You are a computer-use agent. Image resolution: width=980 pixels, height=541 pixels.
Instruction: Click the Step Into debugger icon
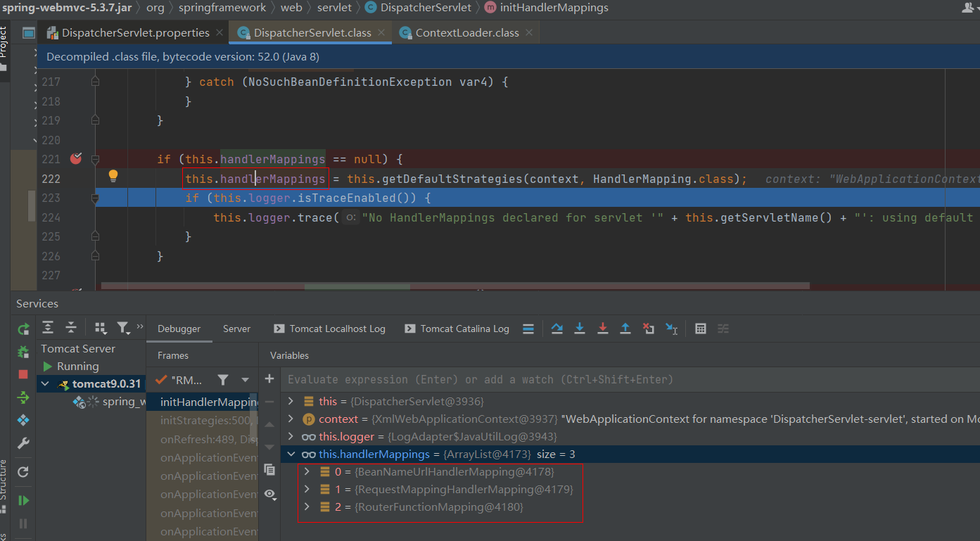click(x=580, y=329)
